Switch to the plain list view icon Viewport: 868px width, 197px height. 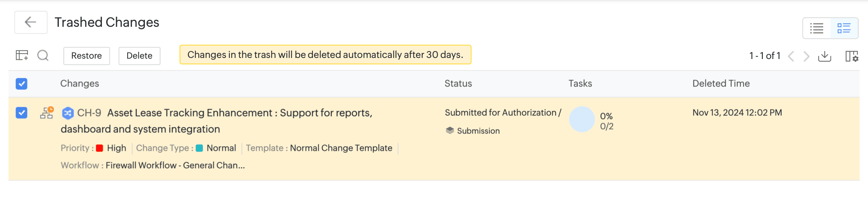817,28
